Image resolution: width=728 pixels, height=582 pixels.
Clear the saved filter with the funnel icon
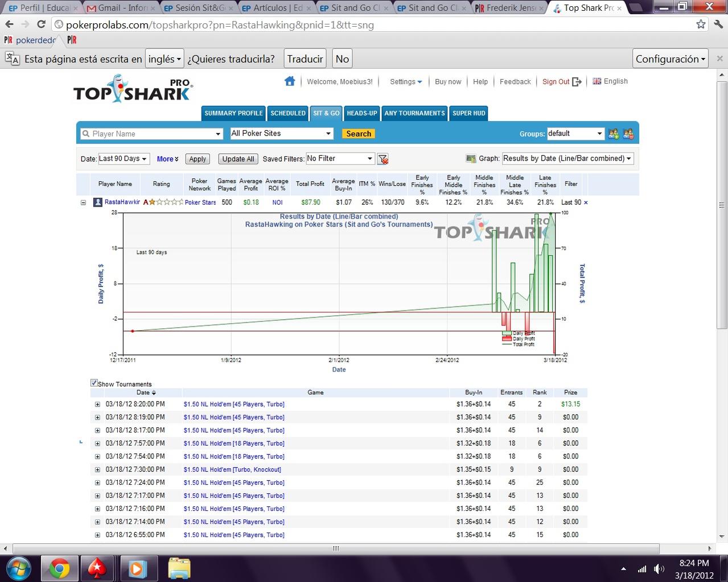point(383,159)
